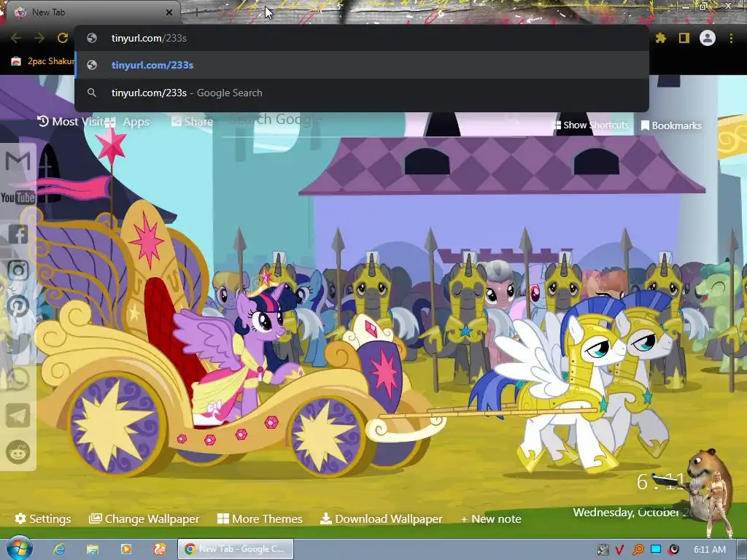747x560 pixels.
Task: Open Instagram from the left sidebar
Action: [18, 270]
